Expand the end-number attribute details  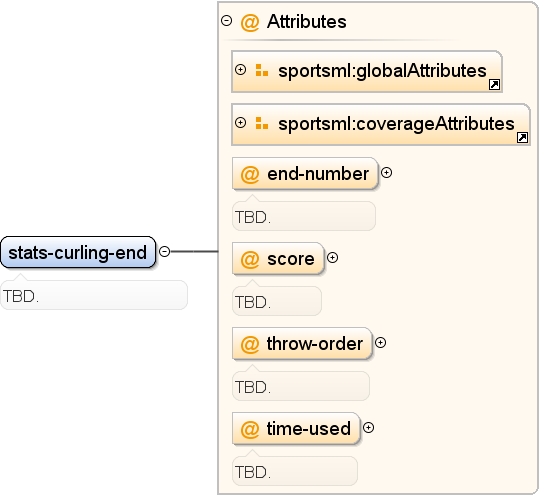click(386, 173)
